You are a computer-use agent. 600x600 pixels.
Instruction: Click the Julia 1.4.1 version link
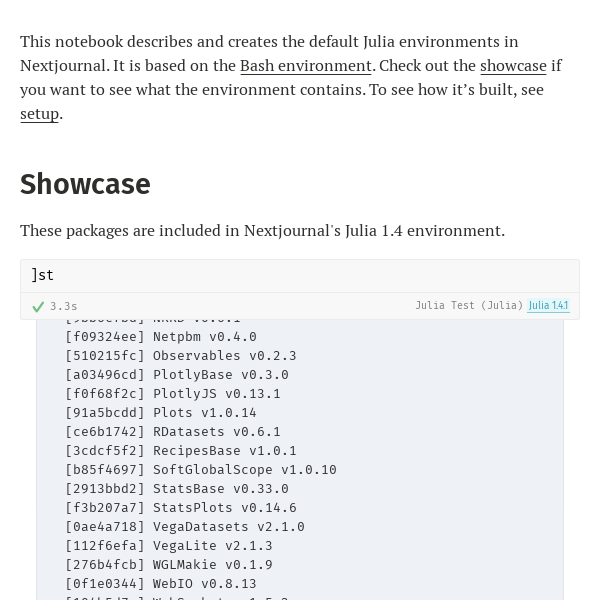(x=548, y=306)
